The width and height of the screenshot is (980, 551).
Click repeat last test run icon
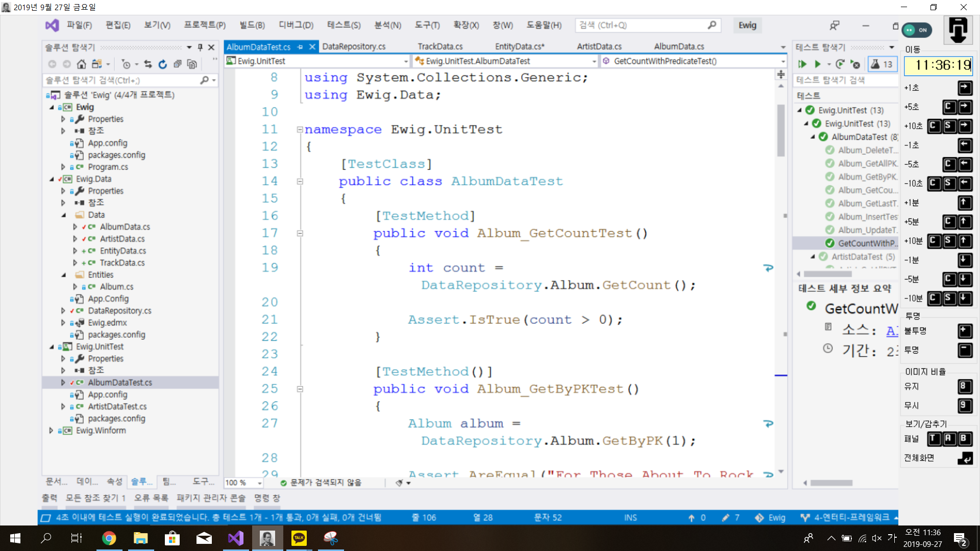[840, 64]
